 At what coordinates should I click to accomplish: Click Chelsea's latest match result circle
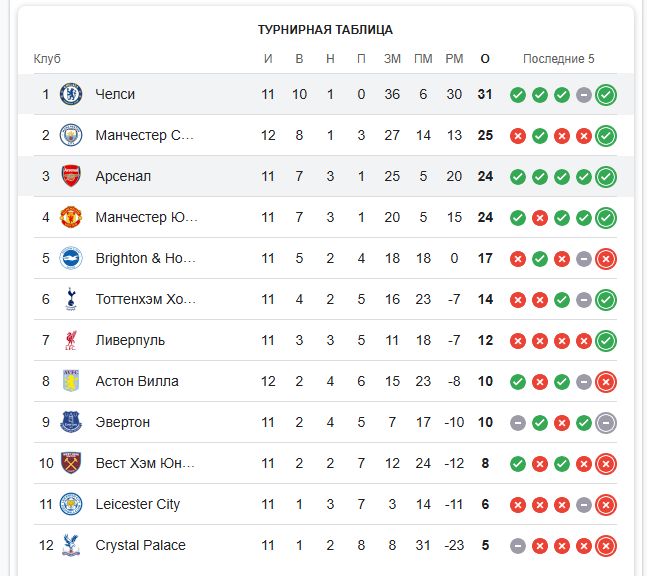click(x=606, y=95)
